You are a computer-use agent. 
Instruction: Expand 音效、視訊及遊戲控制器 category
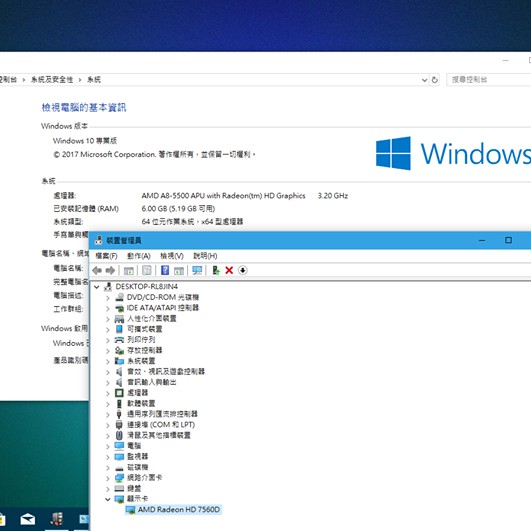click(x=108, y=372)
